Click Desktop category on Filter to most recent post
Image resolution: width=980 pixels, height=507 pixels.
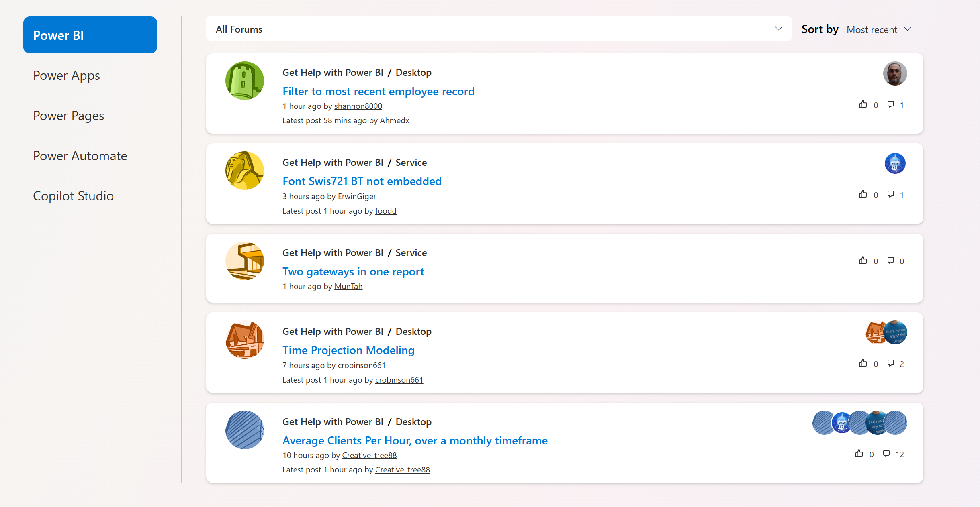click(x=413, y=73)
